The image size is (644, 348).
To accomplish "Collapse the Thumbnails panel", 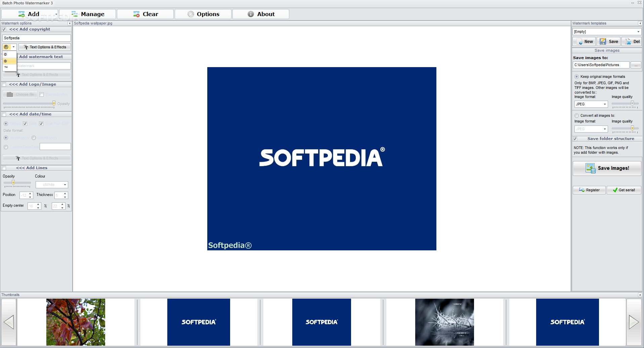I will [x=640, y=295].
